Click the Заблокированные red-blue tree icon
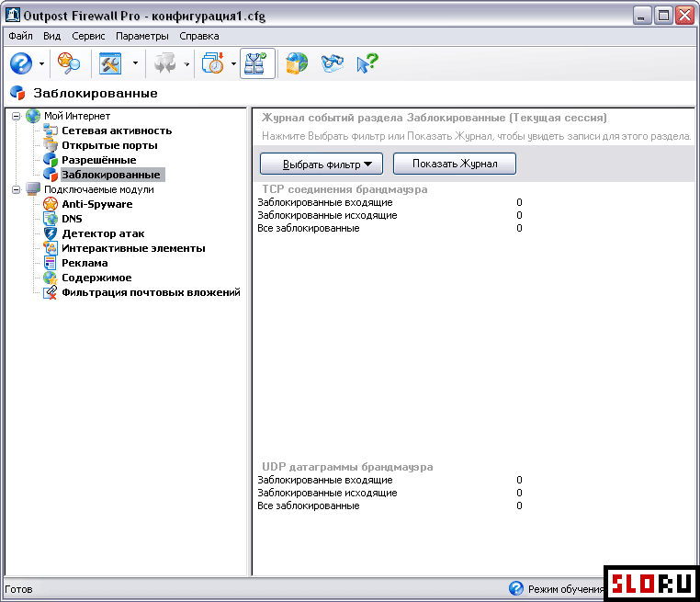 tap(51, 175)
